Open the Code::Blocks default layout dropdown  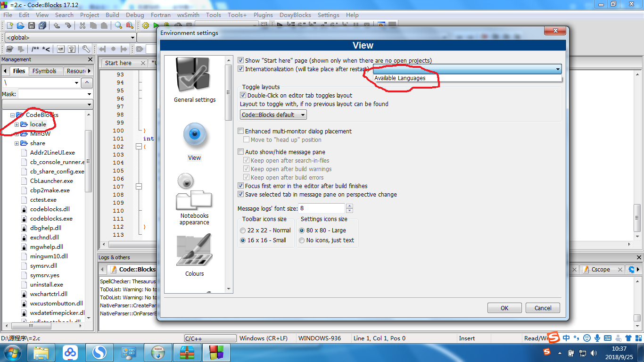(x=273, y=115)
